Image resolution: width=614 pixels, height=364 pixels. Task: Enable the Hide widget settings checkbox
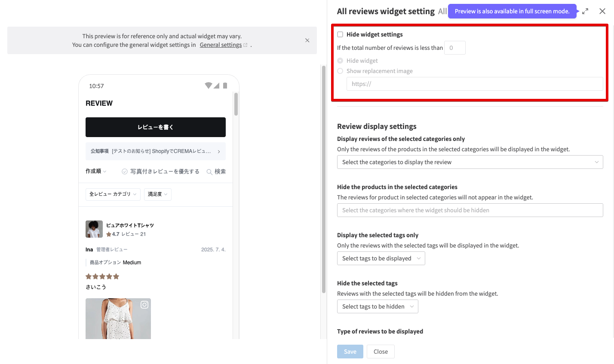coord(340,34)
